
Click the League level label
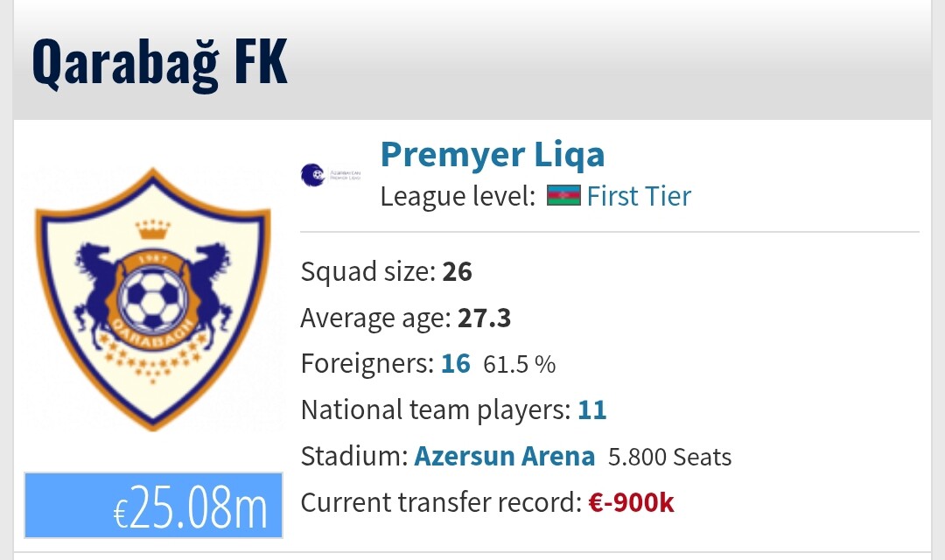tap(458, 197)
